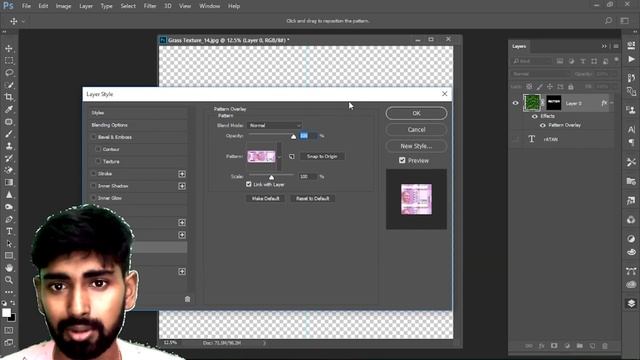640x360 pixels.
Task: Open the Actions play dock icon
Action: tap(631, 60)
